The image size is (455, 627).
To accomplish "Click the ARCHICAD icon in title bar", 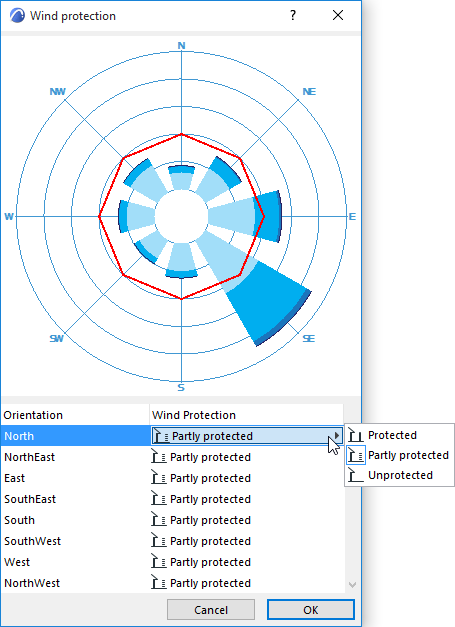I will click(17, 16).
